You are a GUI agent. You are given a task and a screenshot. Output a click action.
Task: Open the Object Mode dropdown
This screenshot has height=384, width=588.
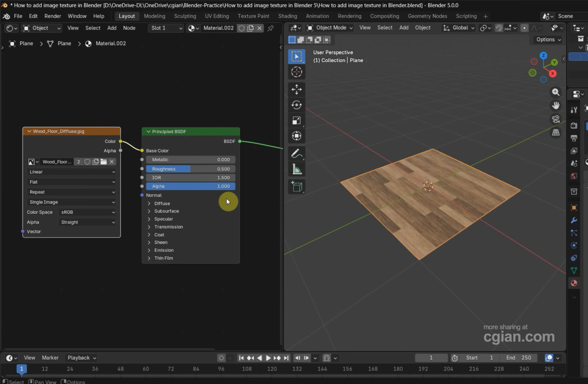[330, 28]
